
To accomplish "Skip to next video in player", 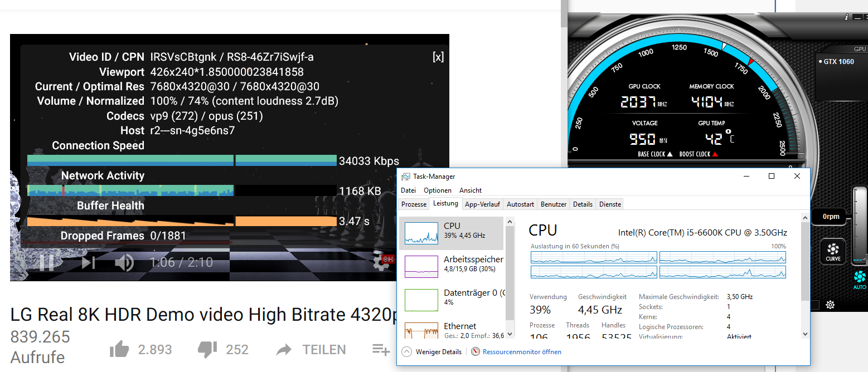I will click(88, 262).
